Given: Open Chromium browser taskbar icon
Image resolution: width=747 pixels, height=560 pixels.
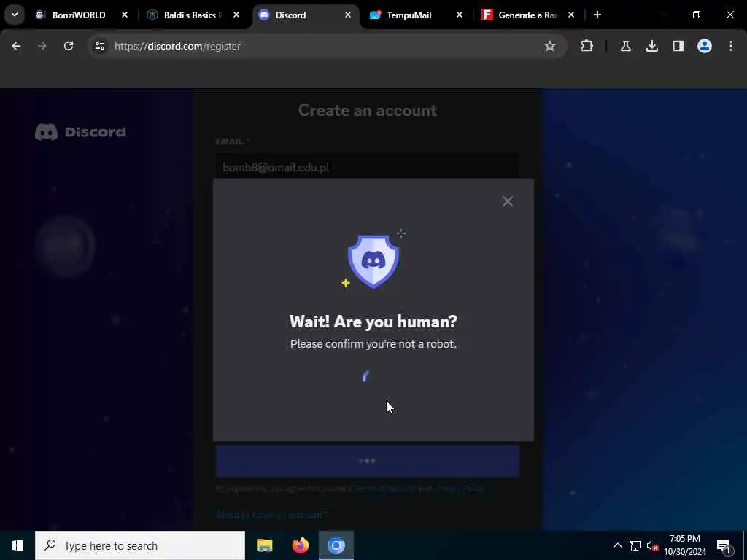Looking at the screenshot, I should (x=336, y=545).
